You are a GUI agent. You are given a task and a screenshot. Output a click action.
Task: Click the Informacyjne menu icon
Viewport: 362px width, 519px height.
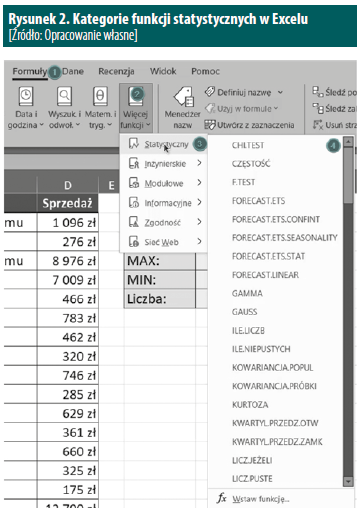click(134, 203)
